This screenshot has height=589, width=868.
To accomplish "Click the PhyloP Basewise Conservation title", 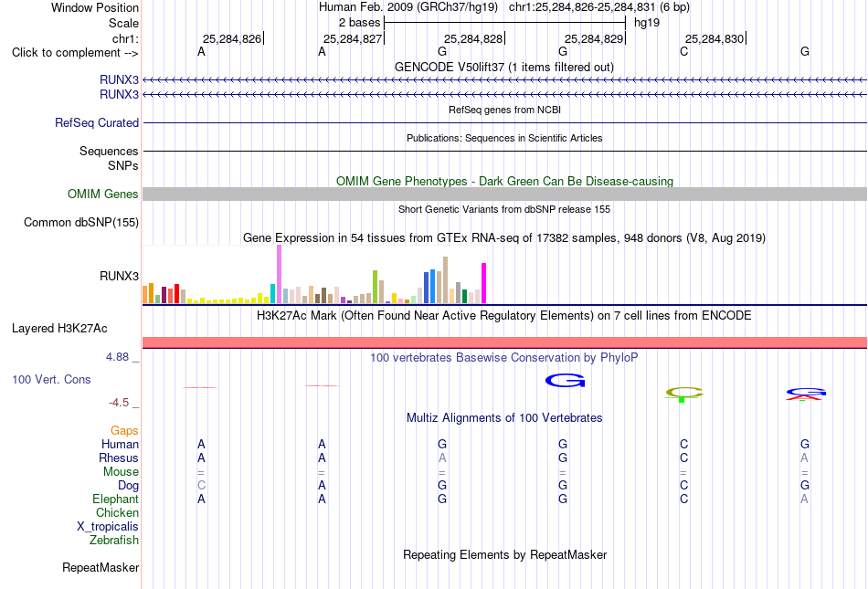I will (504, 357).
